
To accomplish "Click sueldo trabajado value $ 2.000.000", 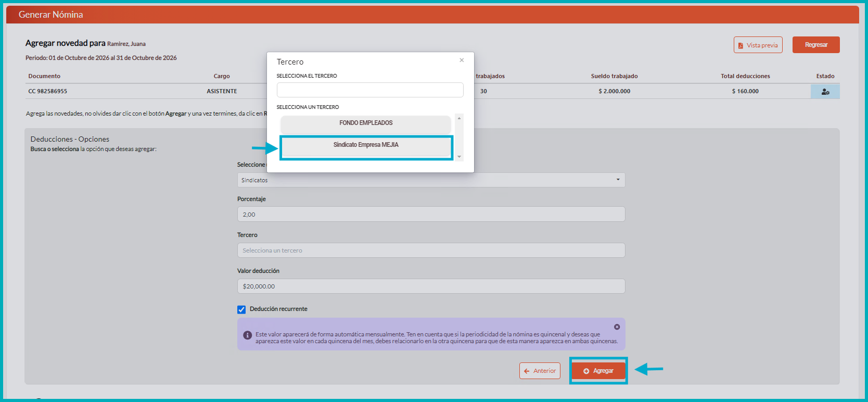I will pyautogui.click(x=614, y=91).
